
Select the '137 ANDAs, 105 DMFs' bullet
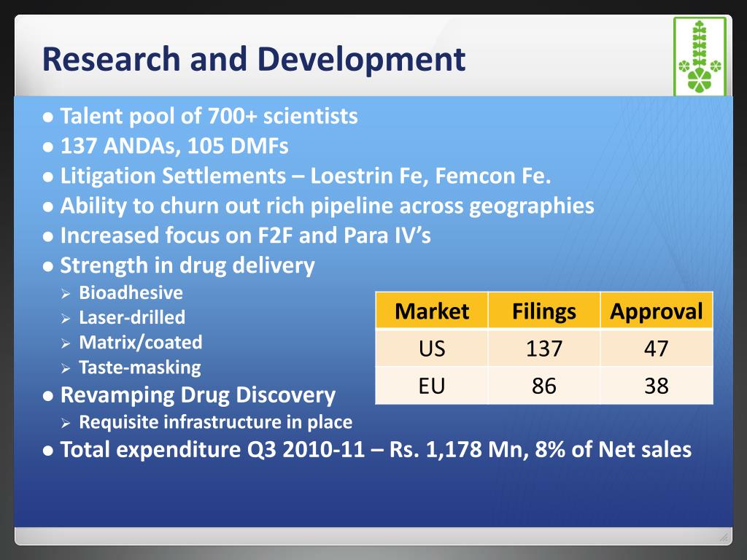166,146
